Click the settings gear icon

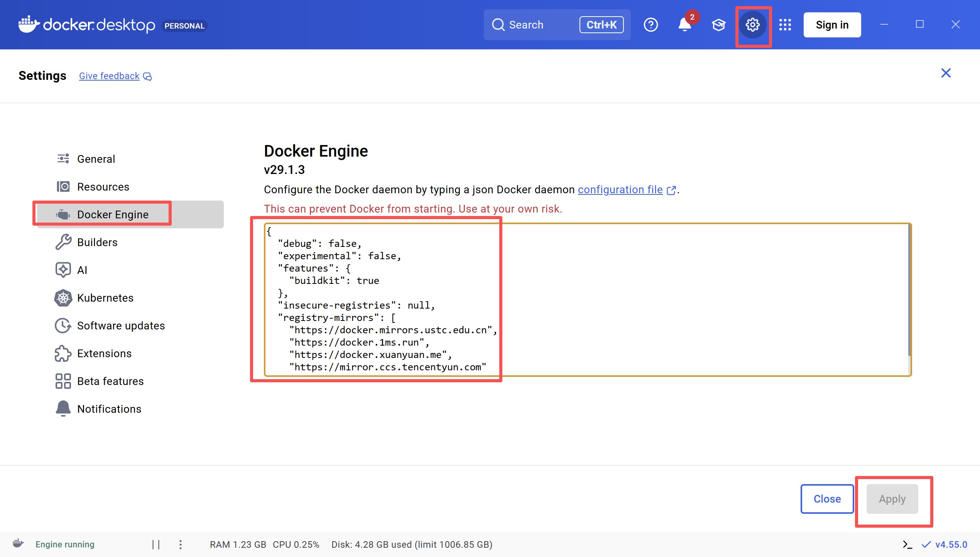pyautogui.click(x=752, y=25)
